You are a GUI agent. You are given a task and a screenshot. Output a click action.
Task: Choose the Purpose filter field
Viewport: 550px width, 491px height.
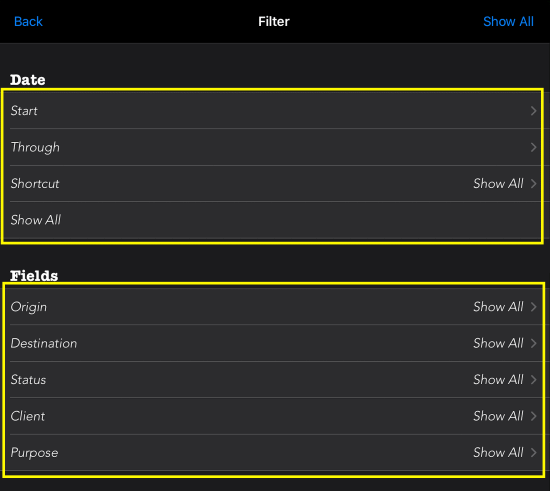272,452
